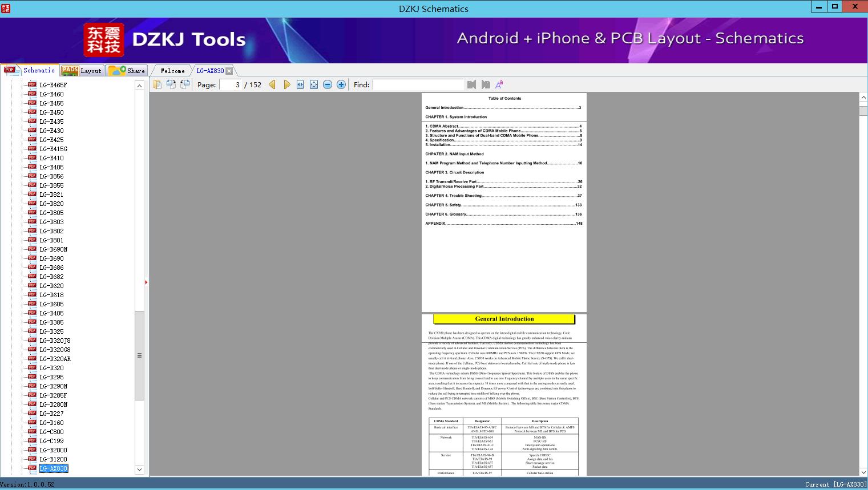Click the PDF icon beside LG-D801
Viewport: 868px width, 490px height.
[32, 240]
